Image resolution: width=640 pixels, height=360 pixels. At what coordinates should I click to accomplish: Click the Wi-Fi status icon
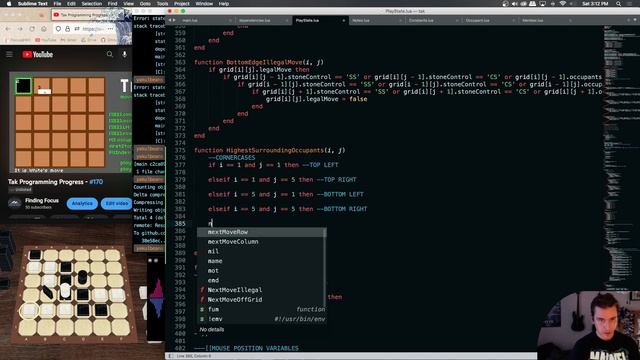pos(563,4)
